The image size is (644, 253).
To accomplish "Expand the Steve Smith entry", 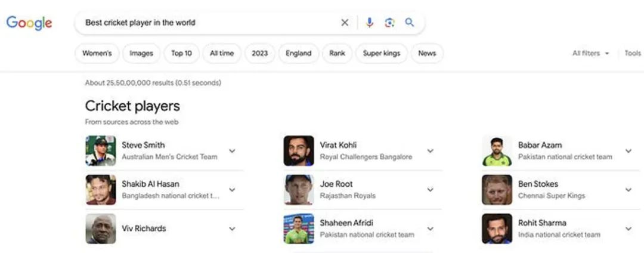I will (x=232, y=151).
